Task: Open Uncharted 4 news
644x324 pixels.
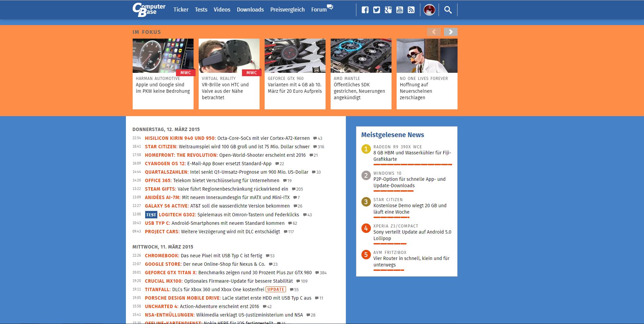Action: 202,306
